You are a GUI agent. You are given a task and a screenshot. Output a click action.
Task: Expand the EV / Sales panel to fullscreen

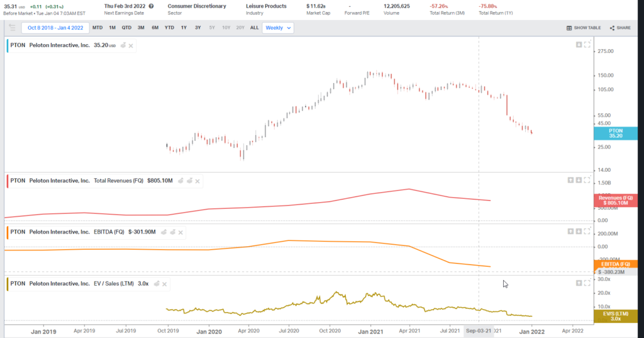pos(587,283)
